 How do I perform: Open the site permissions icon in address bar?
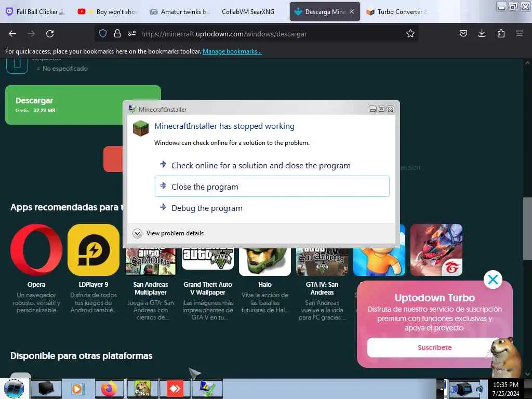tap(132, 33)
